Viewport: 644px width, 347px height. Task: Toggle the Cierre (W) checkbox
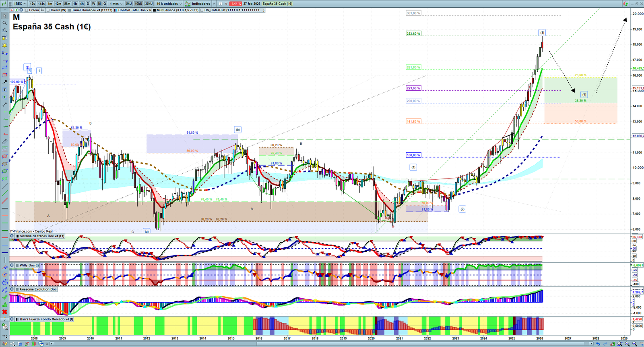coord(48,10)
